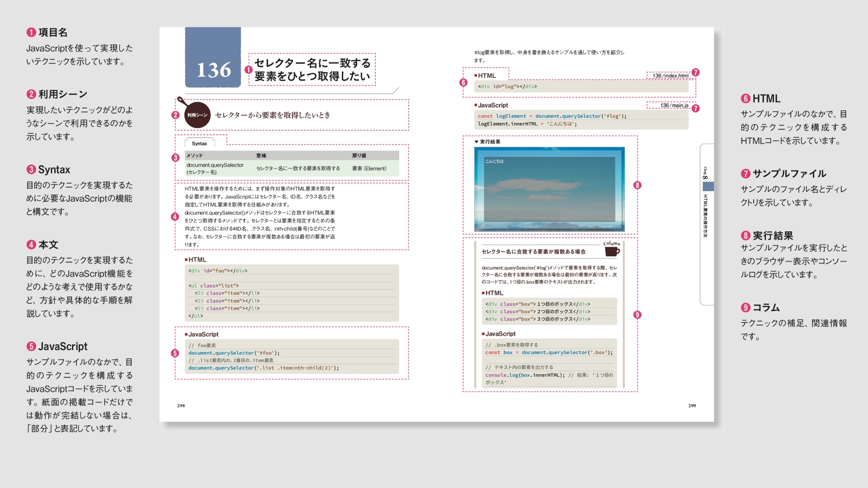Click the number 1 marker beside title
Image resolution: width=868 pixels, height=488 pixels.
tap(248, 70)
